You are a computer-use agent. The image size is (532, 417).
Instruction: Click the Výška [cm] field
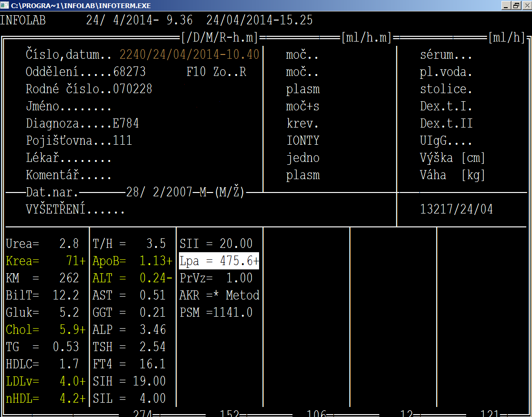(x=453, y=158)
